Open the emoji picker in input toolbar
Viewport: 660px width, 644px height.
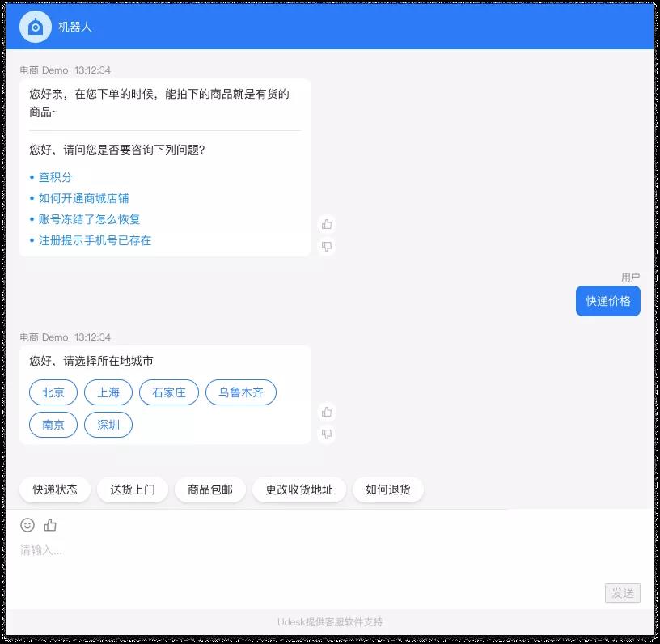pyautogui.click(x=27, y=525)
